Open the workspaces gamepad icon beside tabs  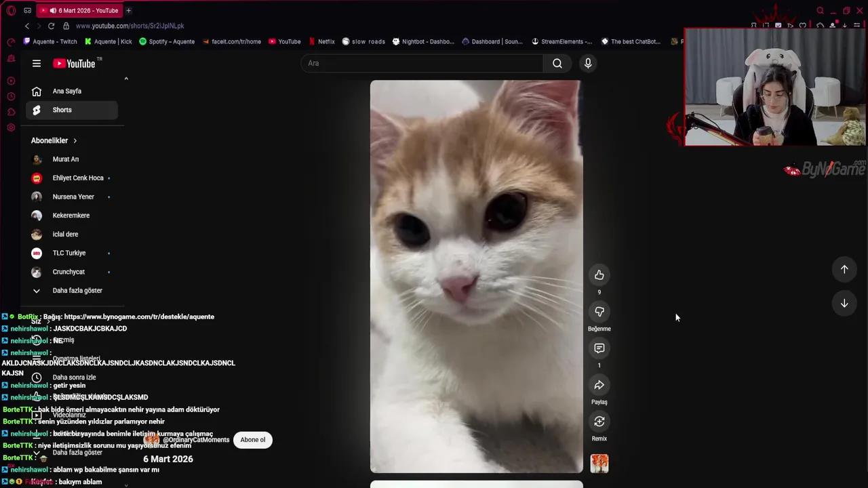click(27, 10)
